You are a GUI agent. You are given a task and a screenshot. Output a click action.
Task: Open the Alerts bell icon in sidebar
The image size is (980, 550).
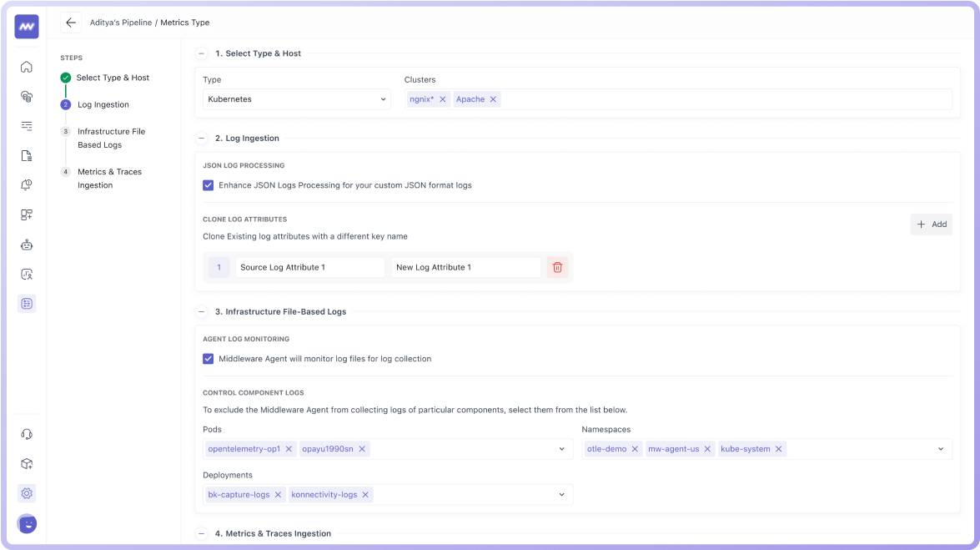tap(27, 185)
